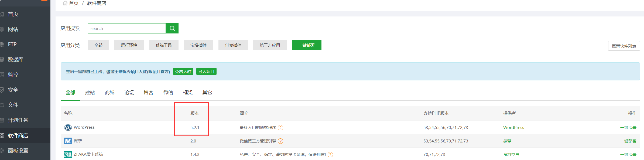Click 一键部署 link in ZFAKA row
The image size is (644, 160).
628,154
